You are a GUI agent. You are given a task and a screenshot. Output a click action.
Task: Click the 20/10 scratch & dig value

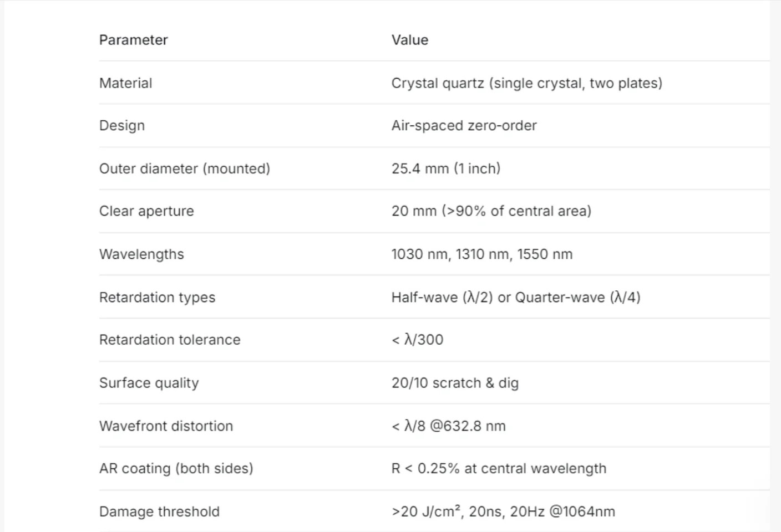click(x=455, y=383)
